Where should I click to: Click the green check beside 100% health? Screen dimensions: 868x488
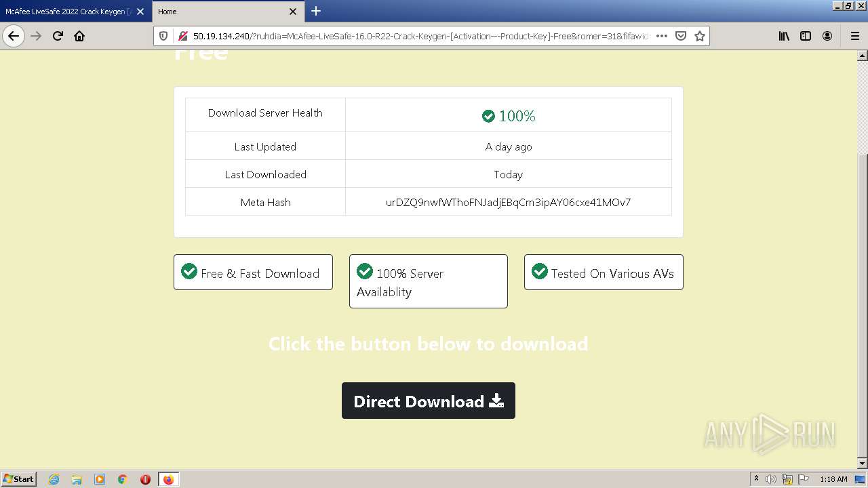[x=488, y=116]
